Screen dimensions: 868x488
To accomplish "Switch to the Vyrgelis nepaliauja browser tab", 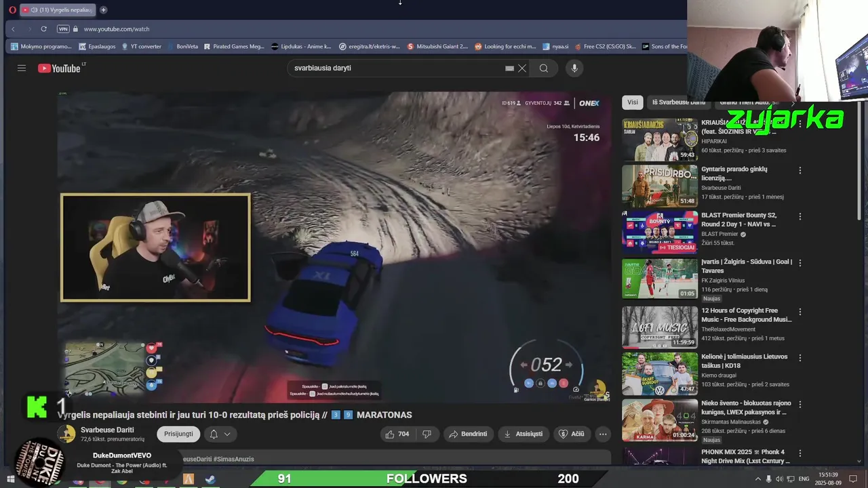I will pyautogui.click(x=57, y=9).
